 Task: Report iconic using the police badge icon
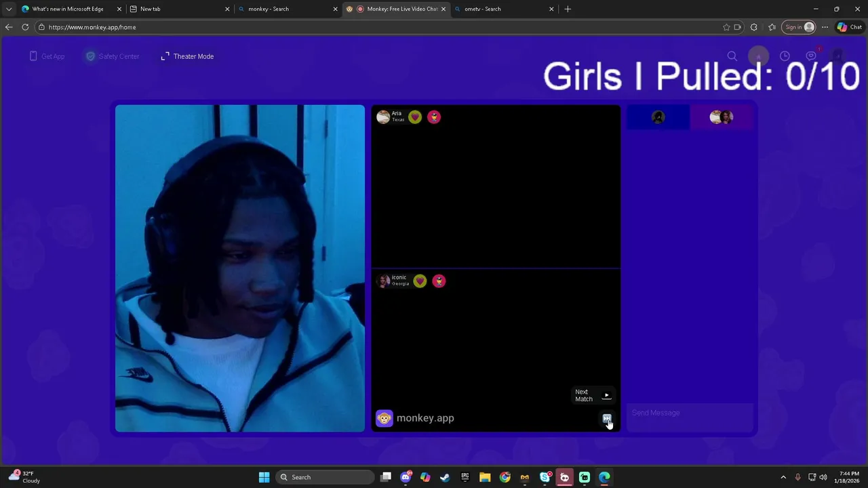(439, 281)
